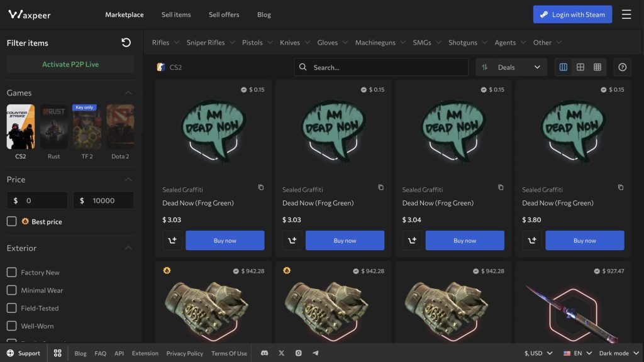The height and width of the screenshot is (362, 644).
Task: Collapse the Exterior filter section
Action: 128,248
